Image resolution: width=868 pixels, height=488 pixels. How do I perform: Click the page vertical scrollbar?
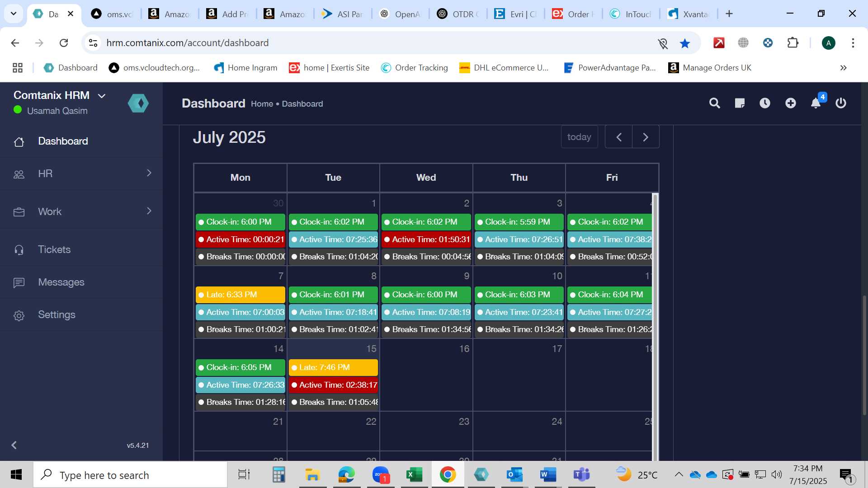[x=864, y=355]
